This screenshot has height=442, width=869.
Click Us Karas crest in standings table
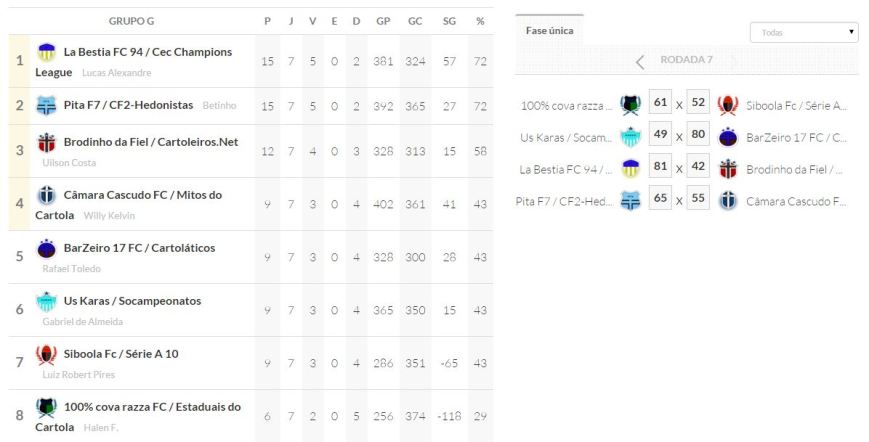(x=47, y=301)
